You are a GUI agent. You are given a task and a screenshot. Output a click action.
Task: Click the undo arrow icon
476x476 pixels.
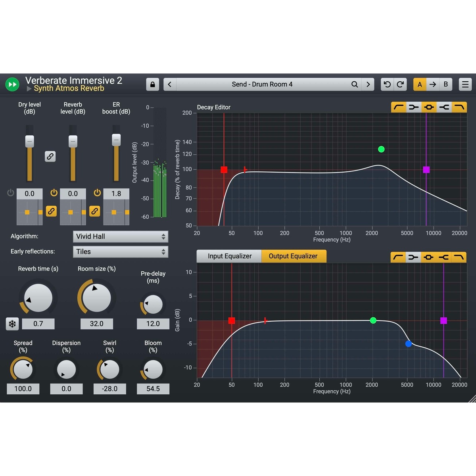[x=387, y=84]
